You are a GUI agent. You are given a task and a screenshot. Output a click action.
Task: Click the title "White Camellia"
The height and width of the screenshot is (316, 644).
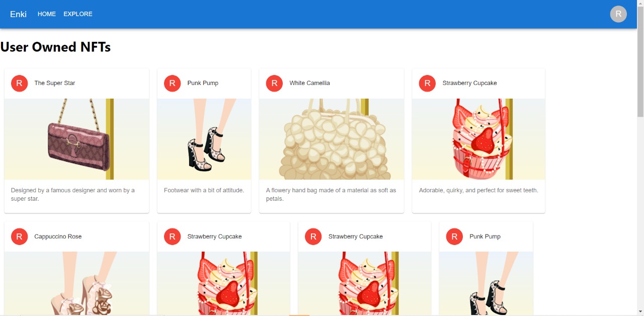point(310,83)
